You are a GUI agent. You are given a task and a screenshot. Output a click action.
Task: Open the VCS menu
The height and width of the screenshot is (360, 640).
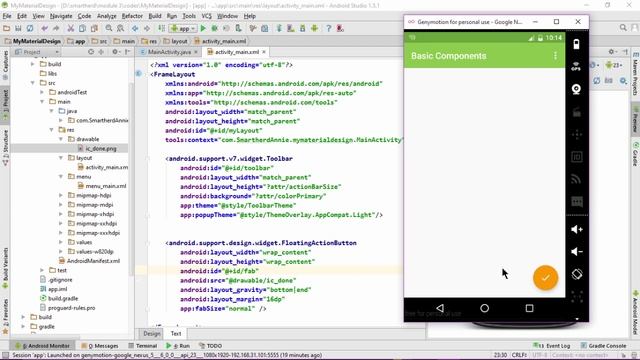point(207,16)
